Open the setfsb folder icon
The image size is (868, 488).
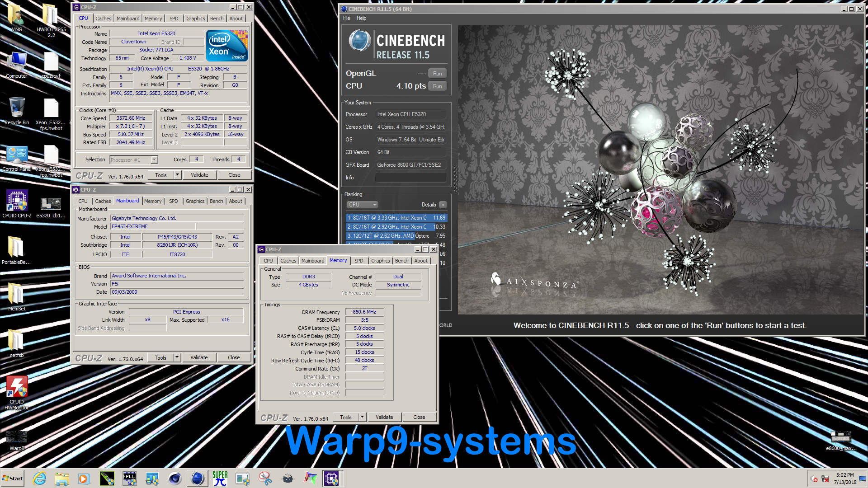click(x=16, y=343)
